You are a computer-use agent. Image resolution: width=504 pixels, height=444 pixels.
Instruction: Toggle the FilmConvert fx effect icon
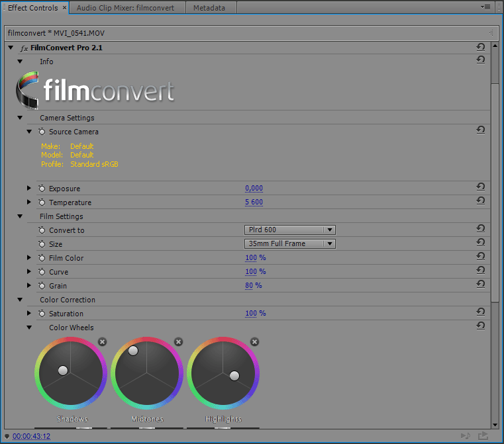(24, 48)
